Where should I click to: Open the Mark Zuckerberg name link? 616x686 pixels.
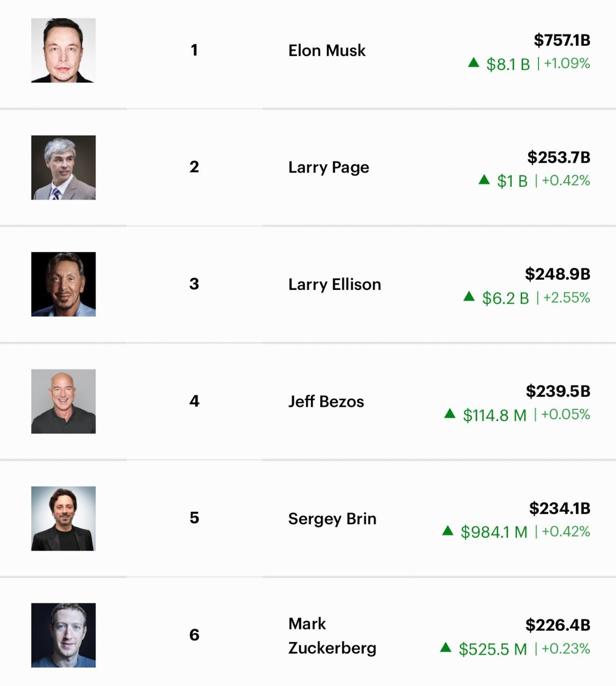(x=332, y=636)
